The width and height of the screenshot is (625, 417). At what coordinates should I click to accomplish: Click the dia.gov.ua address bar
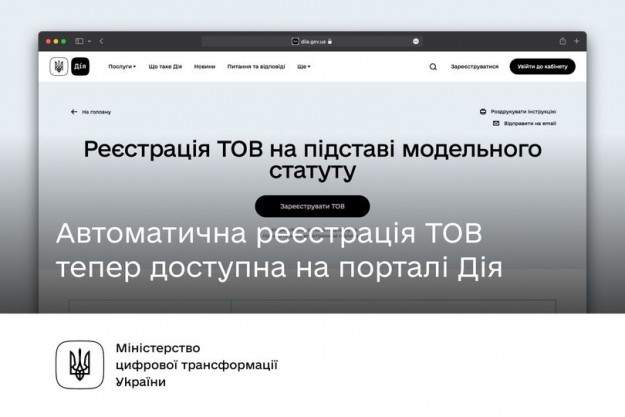click(312, 41)
